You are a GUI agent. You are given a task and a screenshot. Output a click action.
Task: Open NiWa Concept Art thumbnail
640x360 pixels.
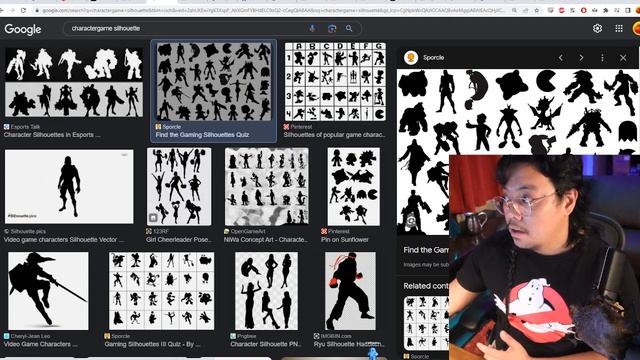tap(267, 187)
